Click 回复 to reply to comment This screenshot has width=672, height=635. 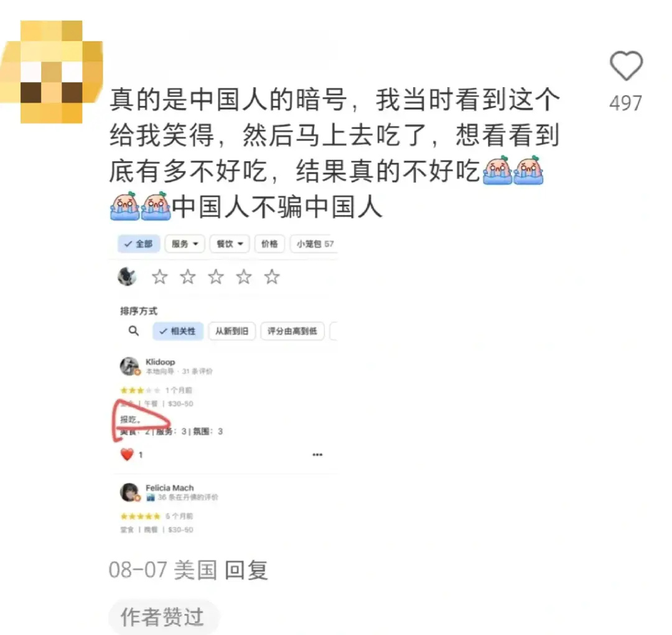pyautogui.click(x=246, y=570)
